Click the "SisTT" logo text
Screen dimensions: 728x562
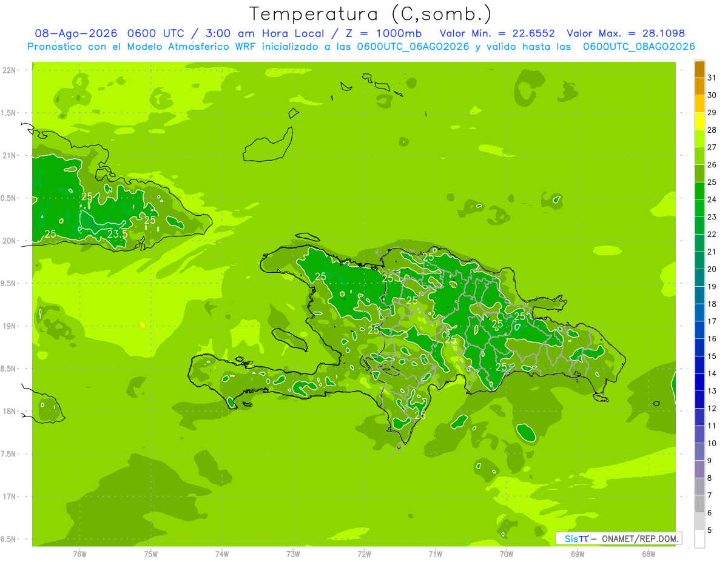pos(576,538)
